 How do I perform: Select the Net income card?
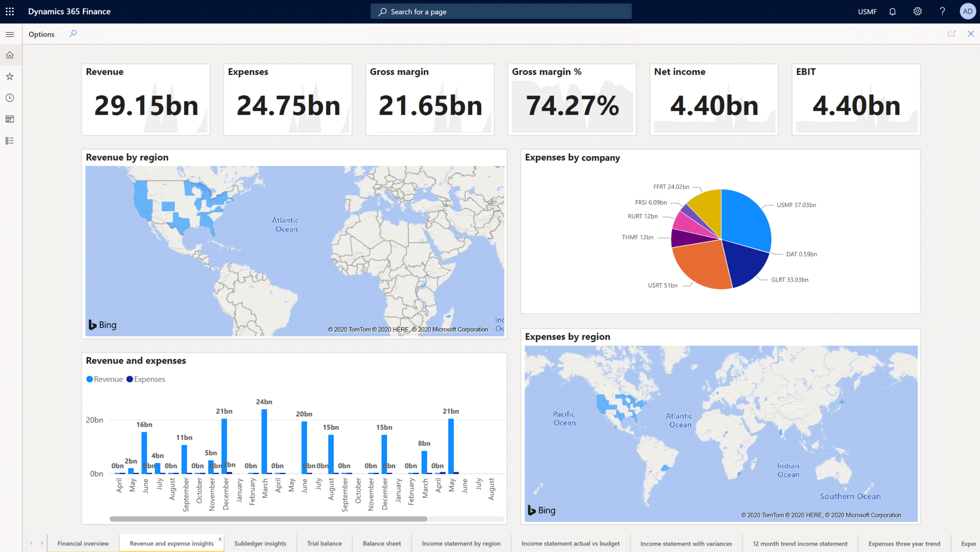pos(714,100)
